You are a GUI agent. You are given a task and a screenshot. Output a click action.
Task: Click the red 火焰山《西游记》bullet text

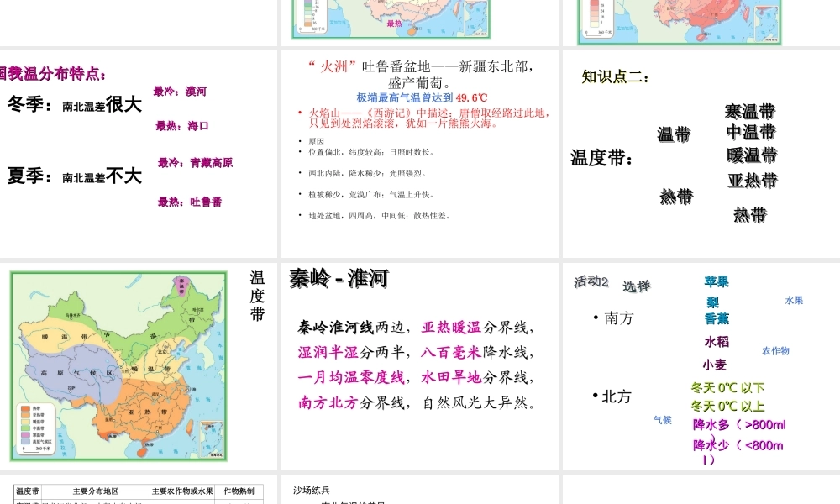coord(428,118)
